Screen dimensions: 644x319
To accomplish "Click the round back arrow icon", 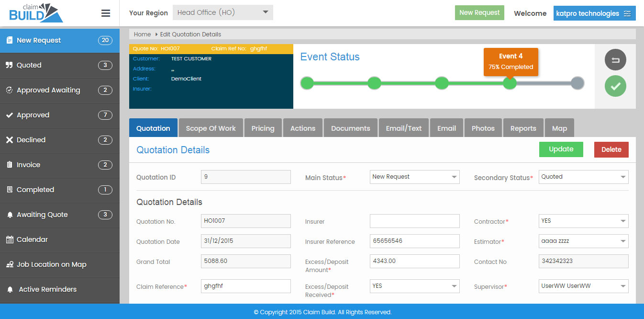I will pos(615,60).
